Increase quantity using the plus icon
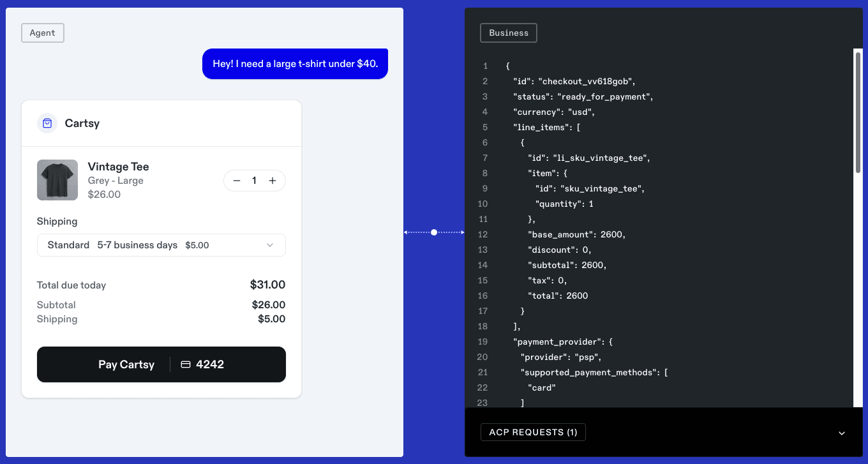This screenshot has width=868, height=464. tap(273, 181)
